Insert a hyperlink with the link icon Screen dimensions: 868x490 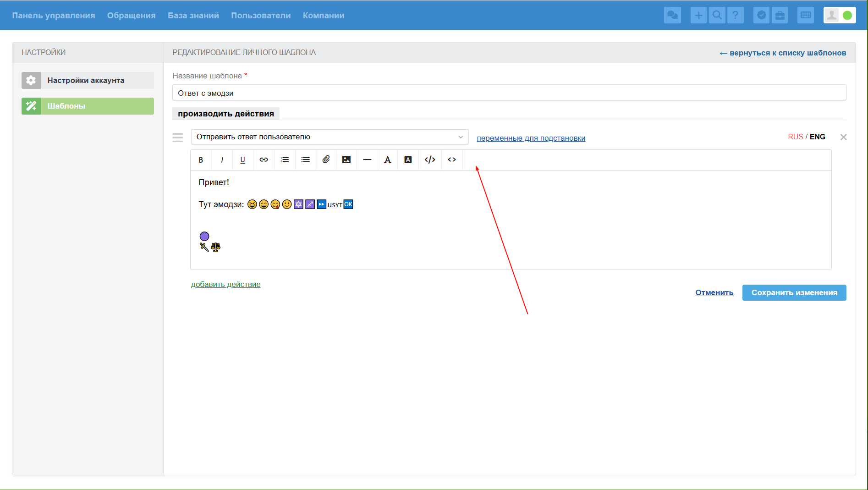click(x=264, y=160)
